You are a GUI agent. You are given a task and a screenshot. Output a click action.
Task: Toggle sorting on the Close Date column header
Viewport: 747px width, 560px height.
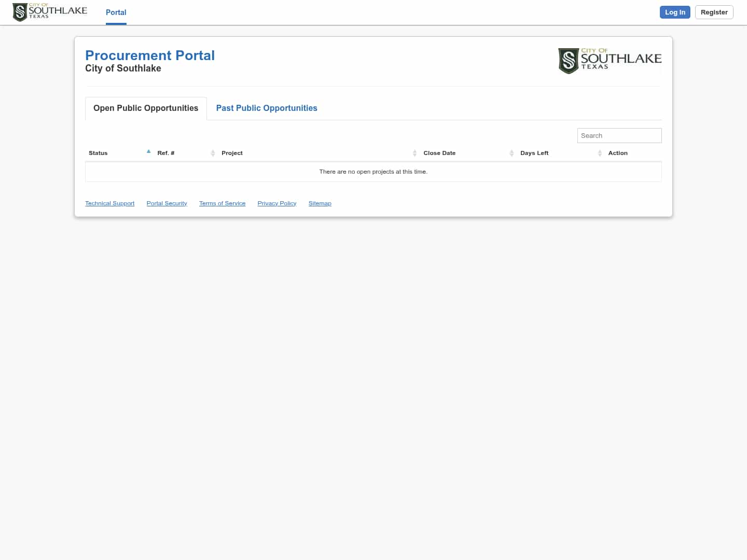439,153
